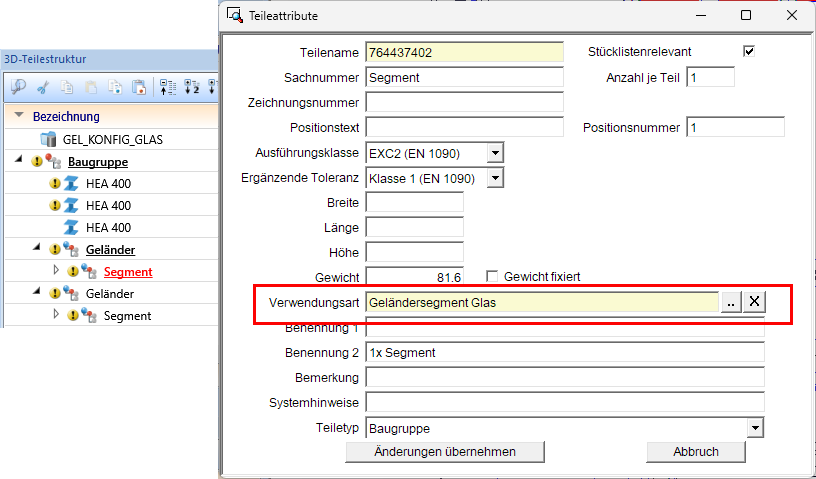Collapse the non-underlined Geländer node
This screenshot has height=479, width=816.
tap(36, 292)
